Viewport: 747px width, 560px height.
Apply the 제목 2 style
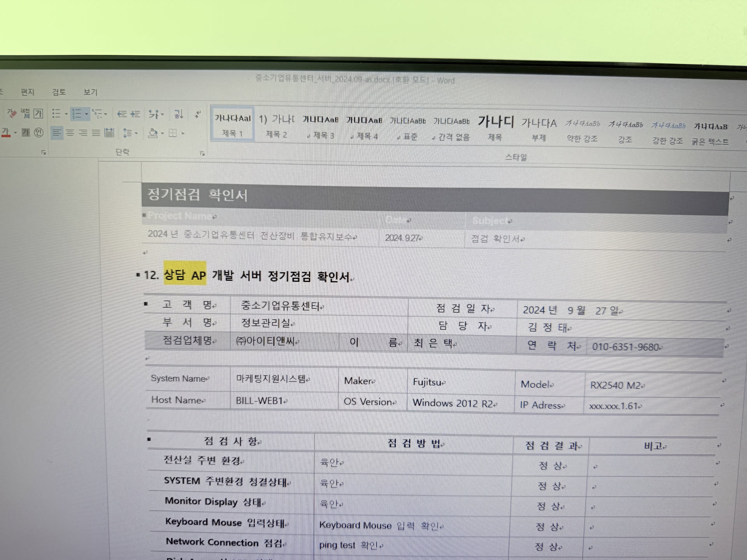point(276,126)
